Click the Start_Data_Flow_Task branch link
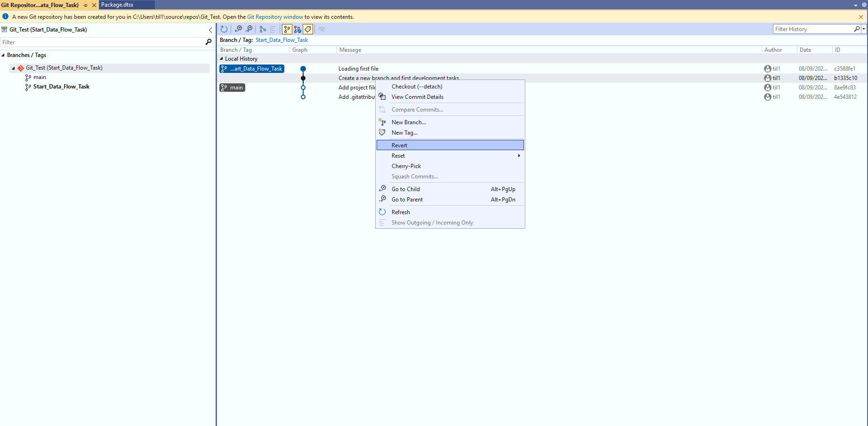This screenshot has width=868, height=426. click(x=281, y=40)
